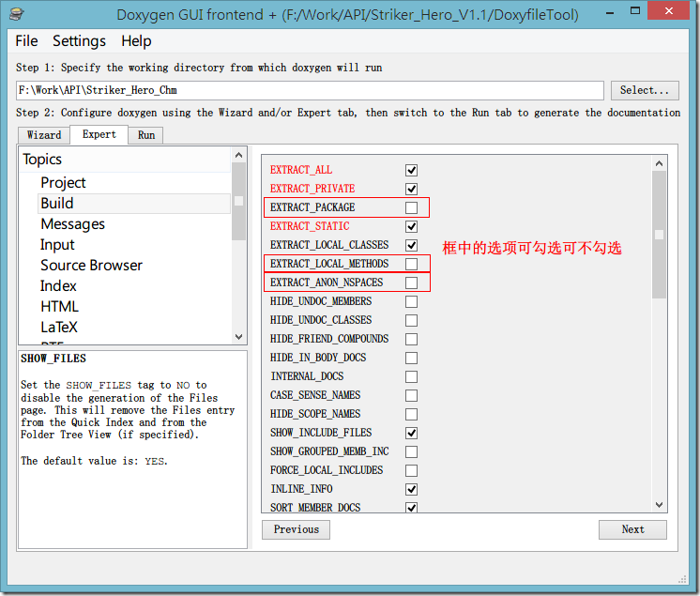
Task: Click the Topics header label
Action: point(42,160)
